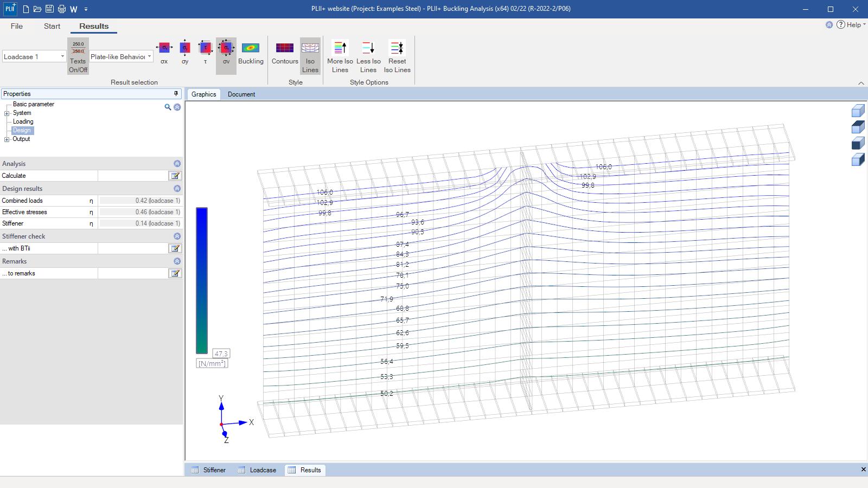Select the first view cube icon
This screenshot has width=868, height=488.
pyautogui.click(x=858, y=111)
